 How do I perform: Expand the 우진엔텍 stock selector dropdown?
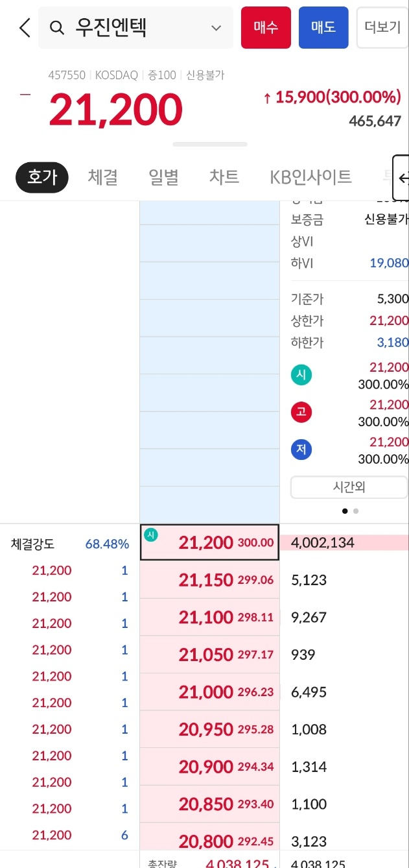click(x=216, y=28)
